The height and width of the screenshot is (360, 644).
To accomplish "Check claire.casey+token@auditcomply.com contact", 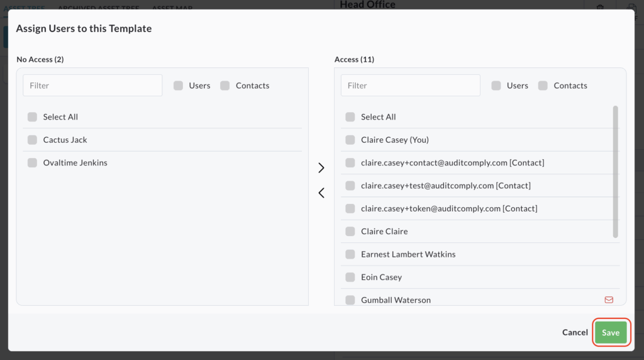I will point(350,208).
